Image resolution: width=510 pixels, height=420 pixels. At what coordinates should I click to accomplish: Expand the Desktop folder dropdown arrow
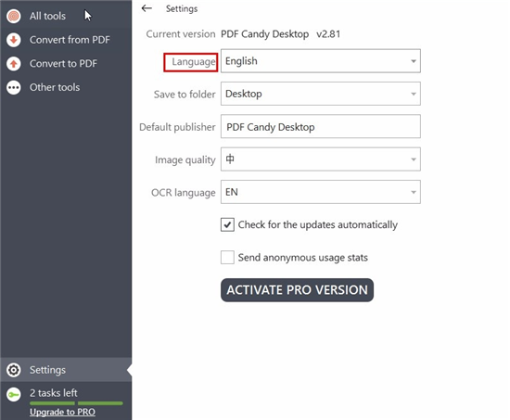pyautogui.click(x=414, y=94)
